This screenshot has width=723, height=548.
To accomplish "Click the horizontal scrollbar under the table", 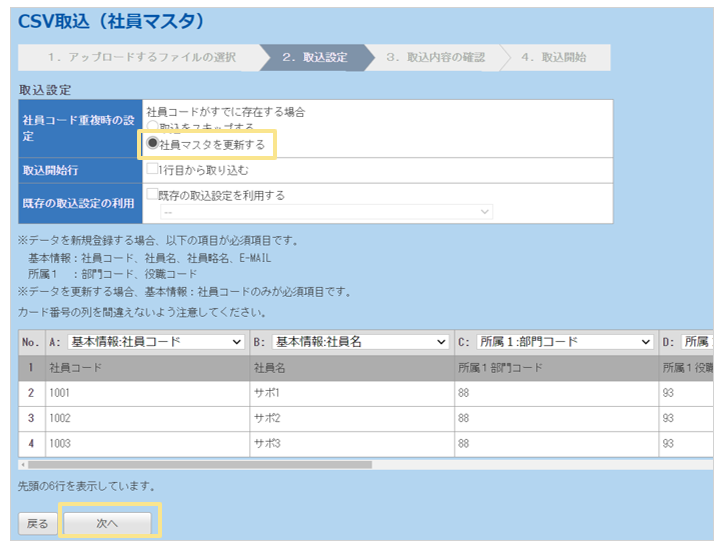I will click(x=200, y=464).
